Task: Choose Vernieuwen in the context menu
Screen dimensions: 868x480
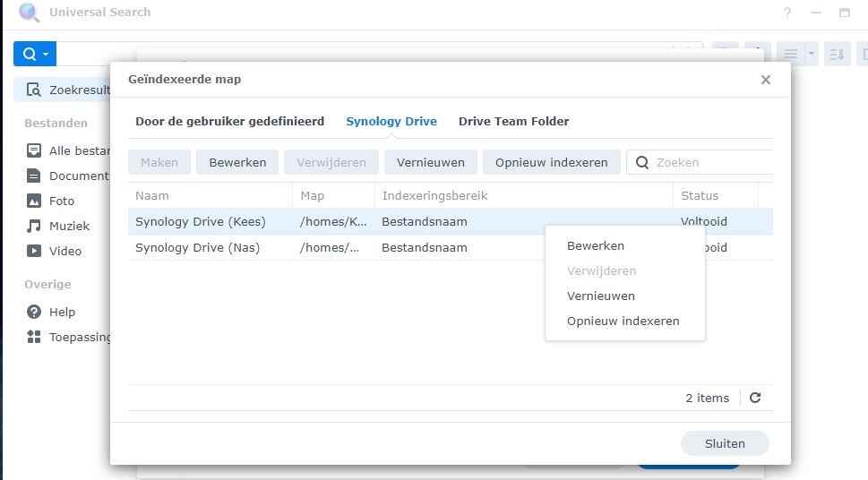Action: tap(601, 296)
